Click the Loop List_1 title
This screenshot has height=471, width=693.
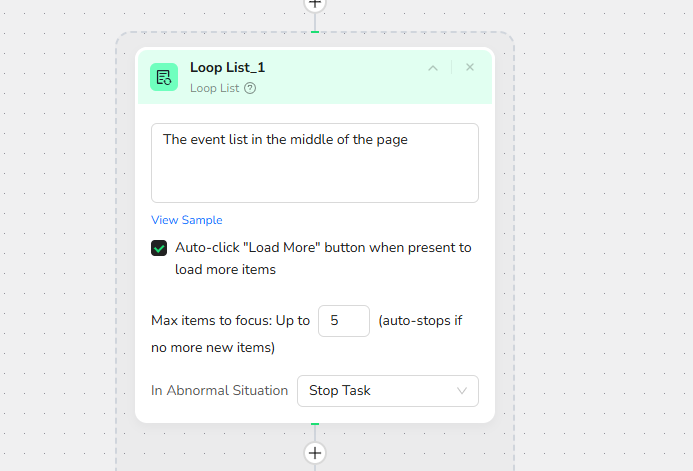point(227,68)
